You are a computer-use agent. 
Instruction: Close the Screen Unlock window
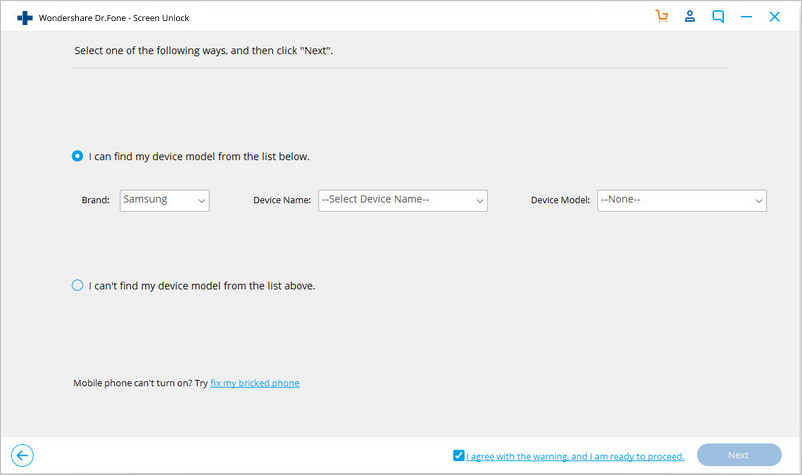[774, 17]
